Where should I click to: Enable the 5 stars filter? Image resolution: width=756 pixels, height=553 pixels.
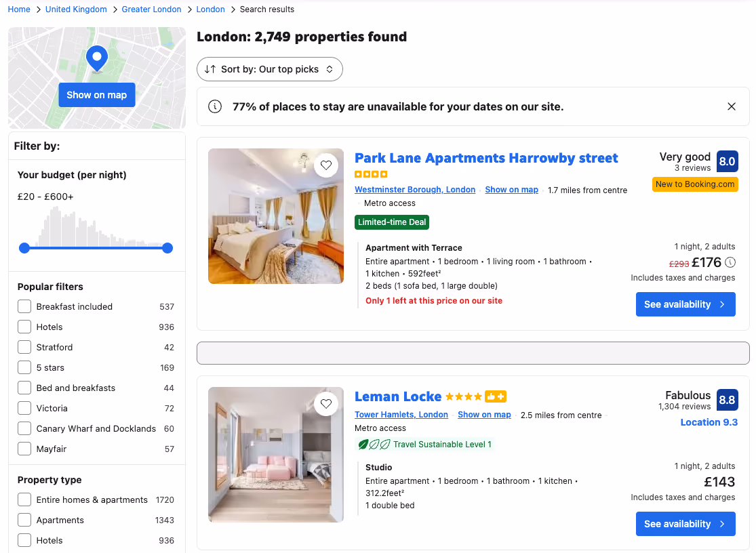(x=24, y=367)
